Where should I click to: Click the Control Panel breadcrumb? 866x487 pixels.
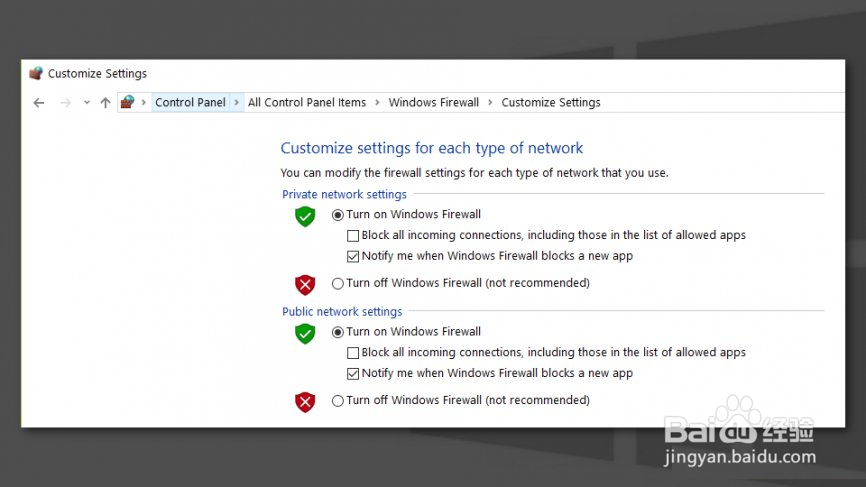click(190, 102)
